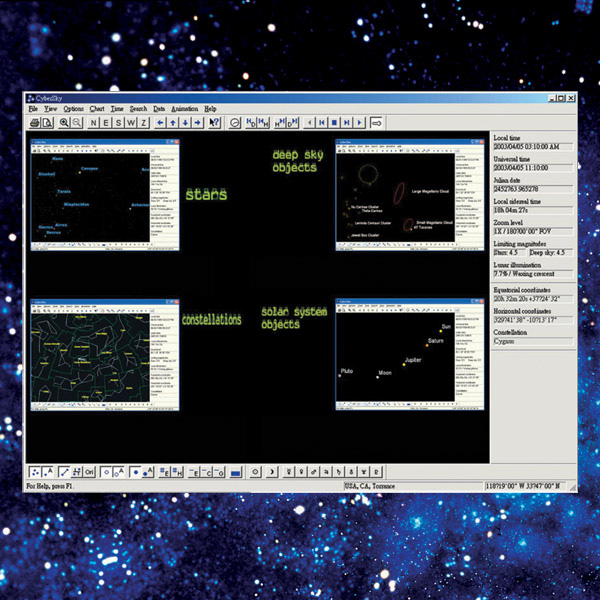Open the Search menu

pos(137,108)
